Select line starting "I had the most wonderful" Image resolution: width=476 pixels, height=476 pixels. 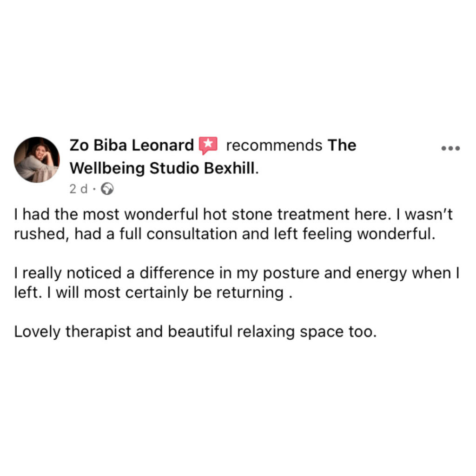pos(232,215)
